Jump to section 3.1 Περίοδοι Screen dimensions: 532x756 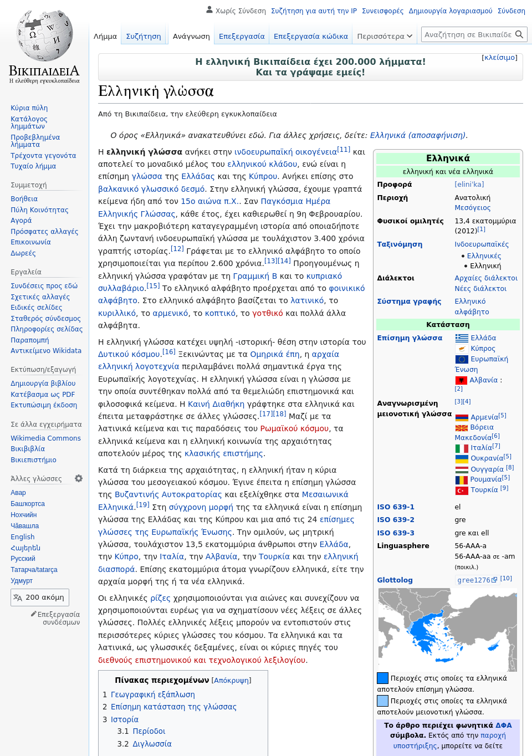[x=149, y=731]
